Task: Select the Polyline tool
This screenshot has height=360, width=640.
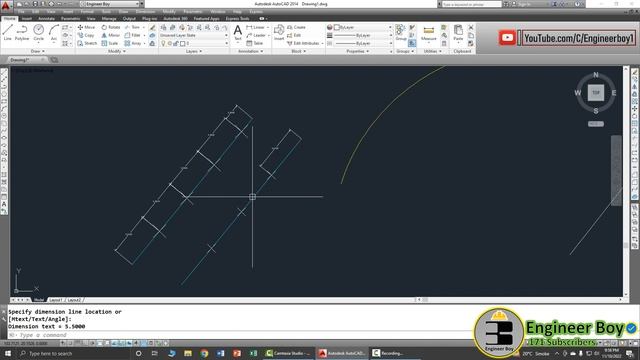Action: tap(22, 32)
